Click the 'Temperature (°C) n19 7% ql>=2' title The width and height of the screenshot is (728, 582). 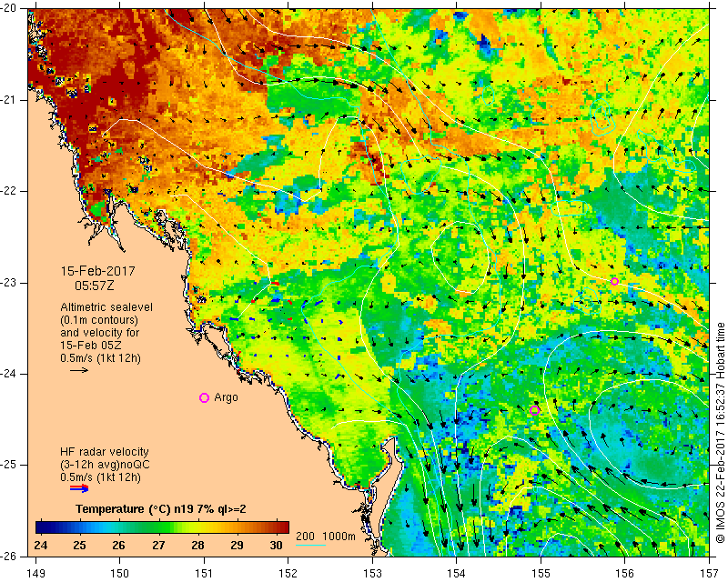[x=161, y=508]
